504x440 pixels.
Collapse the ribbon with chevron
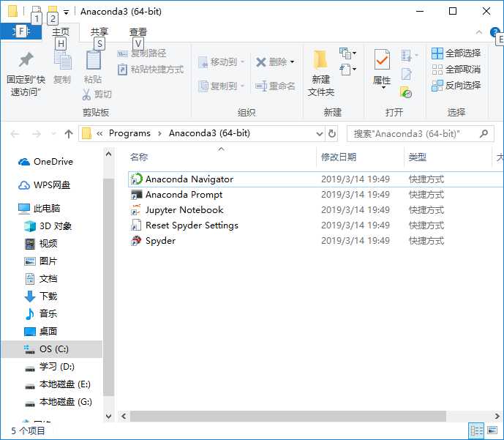point(479,32)
